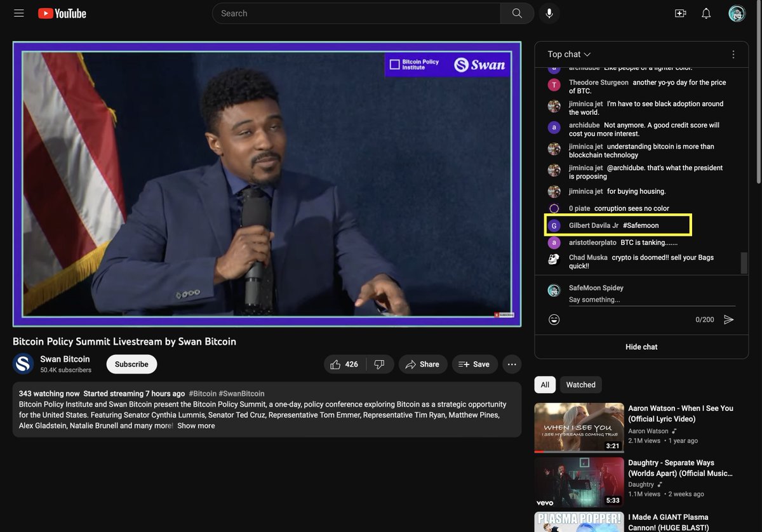This screenshot has width=762, height=532.
Task: Subscribe to Swan Bitcoin
Action: pos(131,364)
